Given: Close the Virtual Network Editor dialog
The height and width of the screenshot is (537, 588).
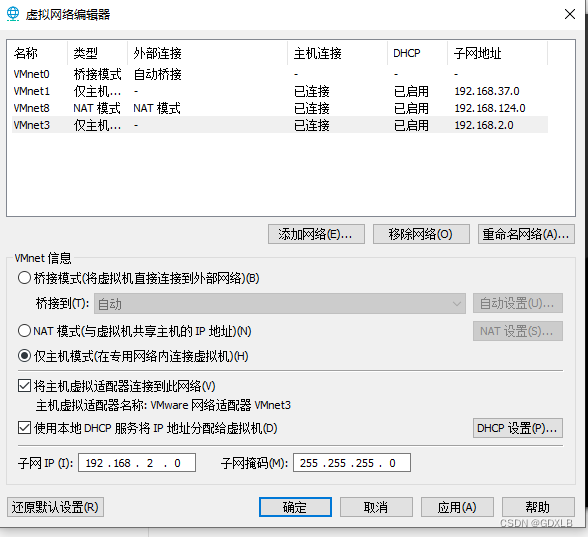Looking at the screenshot, I should (x=570, y=14).
